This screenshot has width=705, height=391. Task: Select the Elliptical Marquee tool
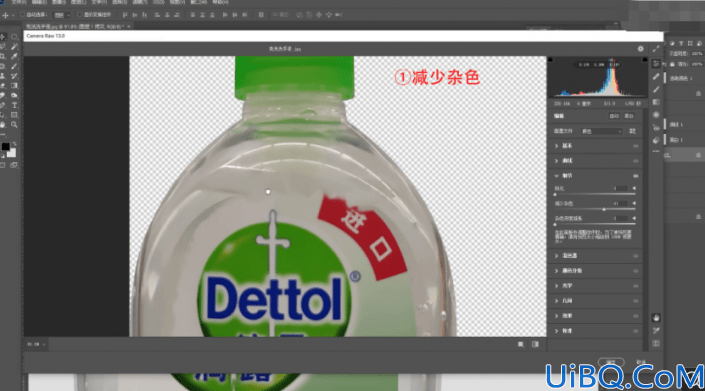(x=14, y=37)
